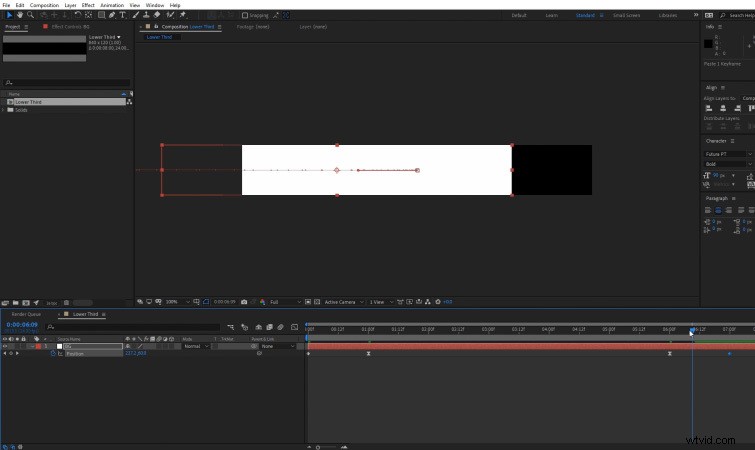Select the Small Screen workspace
The width and height of the screenshot is (755, 450).
click(x=626, y=15)
